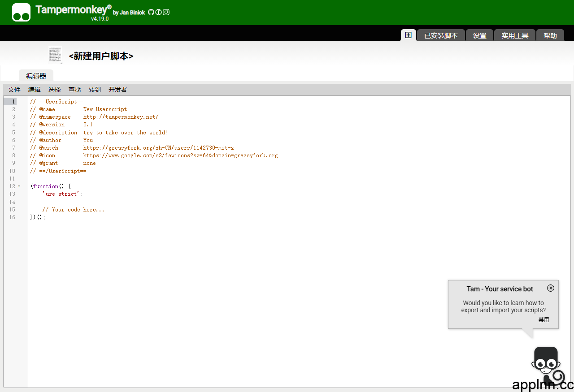Image resolution: width=574 pixels, height=392 pixels.
Task: Open the 文件 menu
Action: point(14,90)
